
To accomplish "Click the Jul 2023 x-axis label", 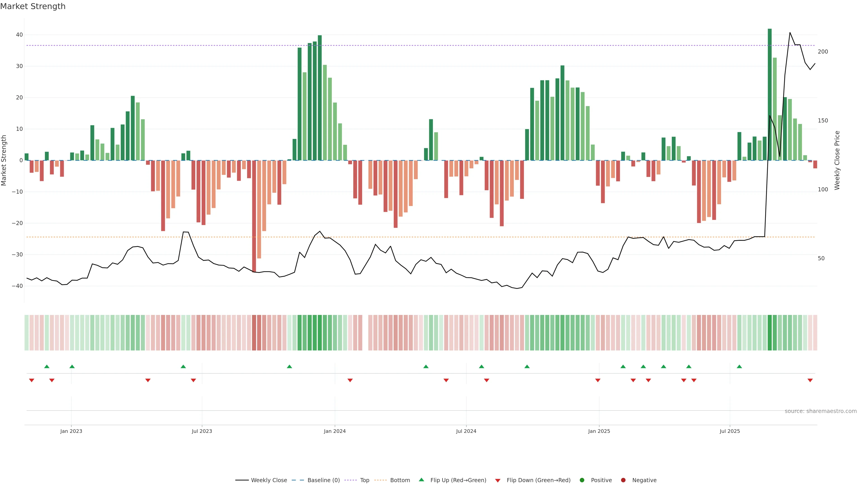I will coord(202,431).
